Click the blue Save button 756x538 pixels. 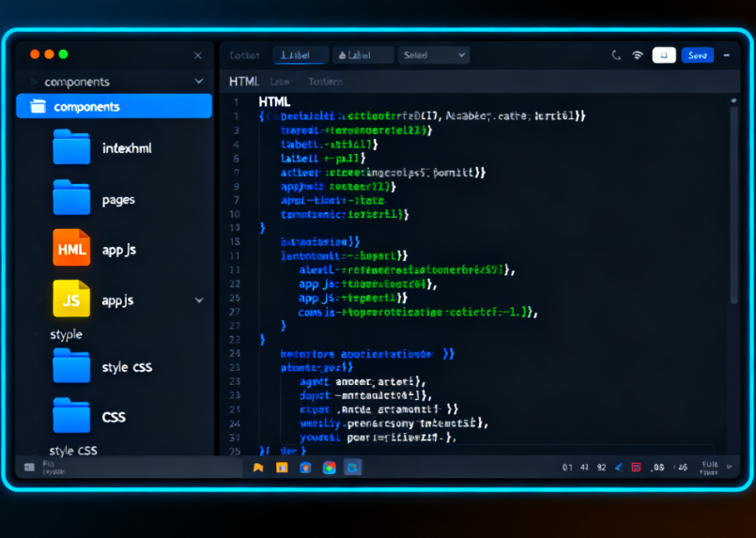[x=697, y=55]
